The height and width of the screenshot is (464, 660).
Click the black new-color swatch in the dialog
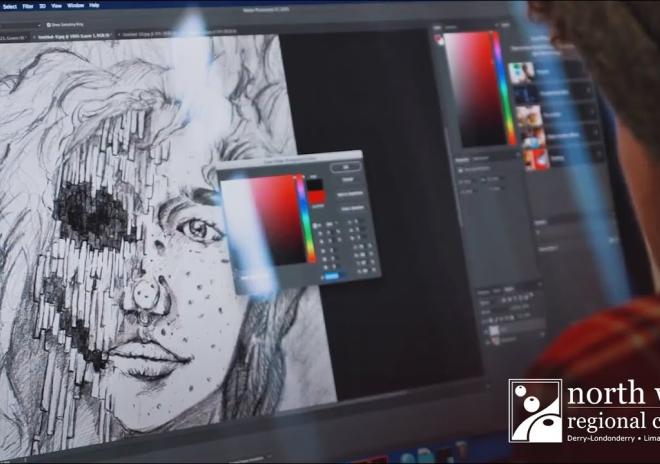[314, 185]
